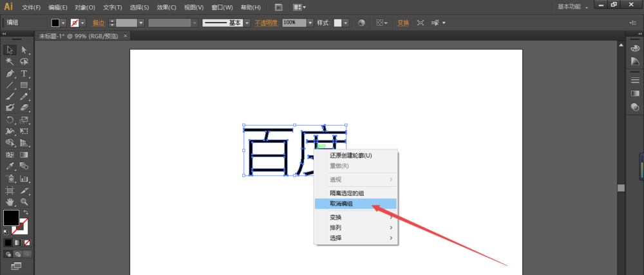Open the Color Guide panel icon
The width and height of the screenshot is (644, 275).
(x=635, y=61)
